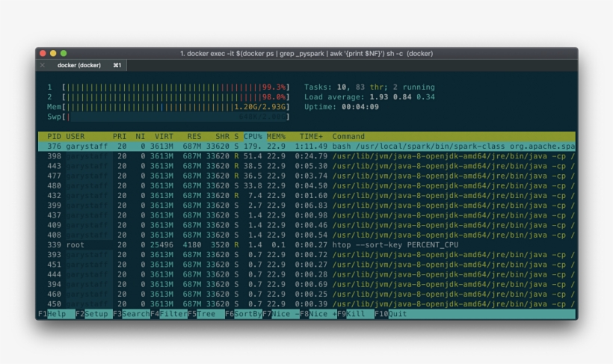Sort by the USER column header
Viewport: 613px width, 364px height.
75,137
